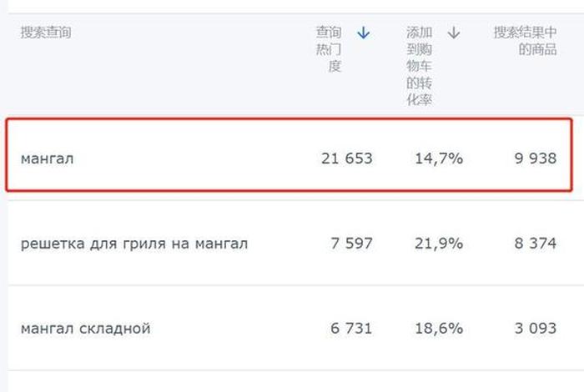
Task: Open решетка для гриля на мангал query
Action: point(134,244)
